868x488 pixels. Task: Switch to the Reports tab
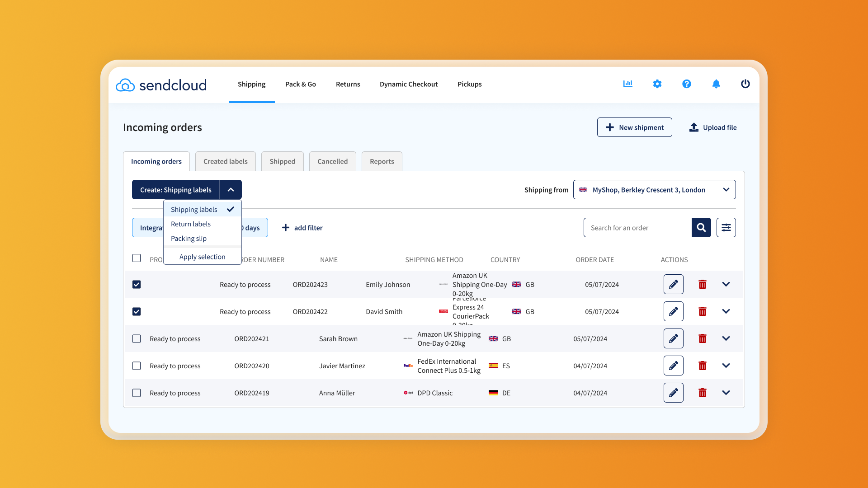(x=382, y=161)
